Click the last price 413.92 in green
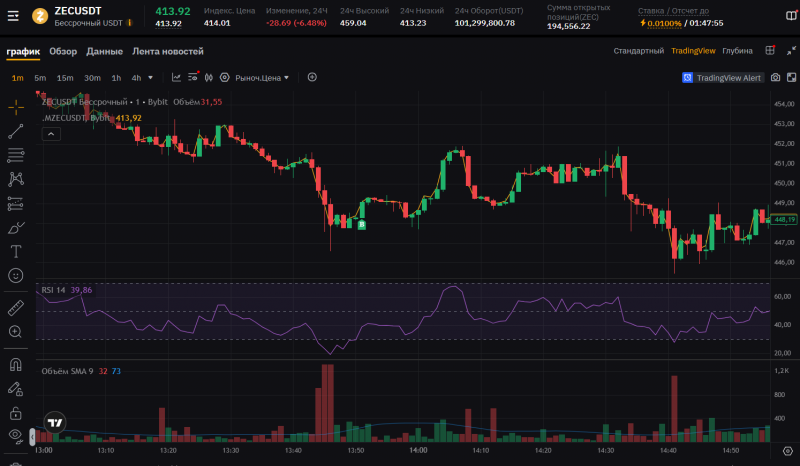Viewport: 800px width, 466px height. click(x=173, y=12)
